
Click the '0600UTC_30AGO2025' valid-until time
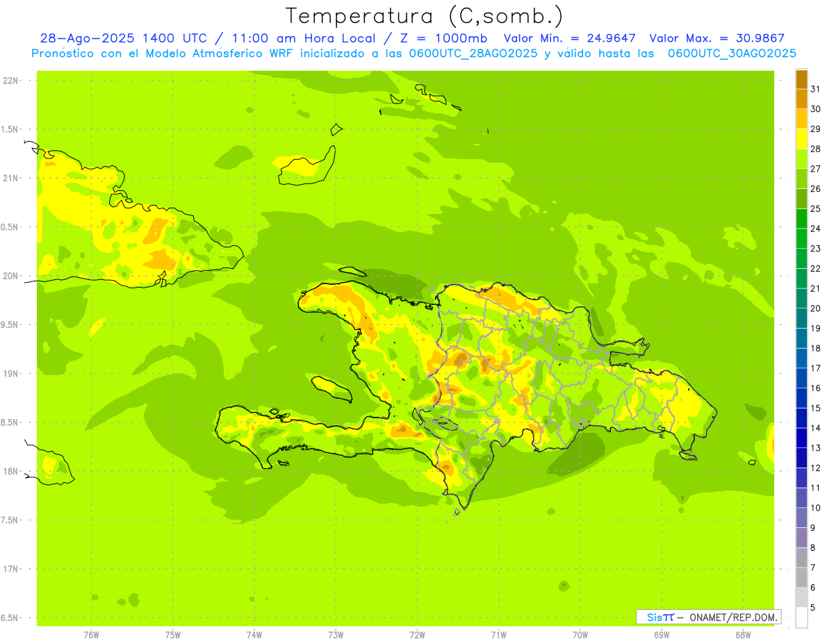click(x=732, y=53)
